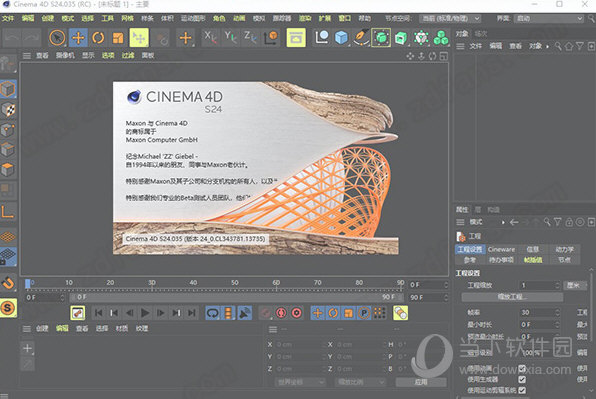Play the animation forward
The image size is (596, 399).
click(145, 313)
